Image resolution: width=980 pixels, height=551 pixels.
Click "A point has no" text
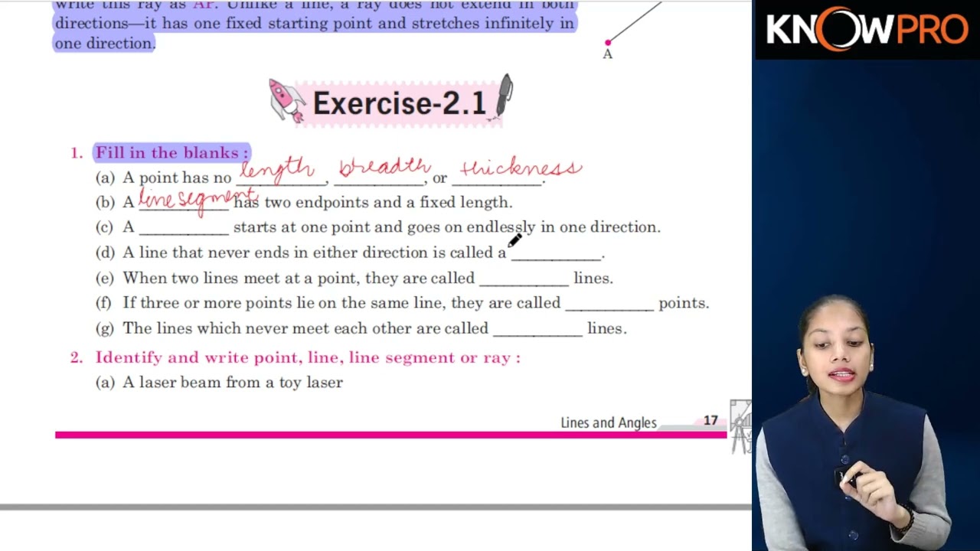point(177,178)
